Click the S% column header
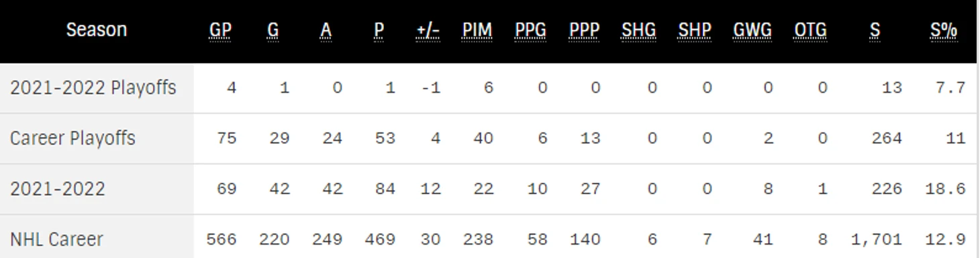Viewport: 980px width, 258px height. click(944, 30)
